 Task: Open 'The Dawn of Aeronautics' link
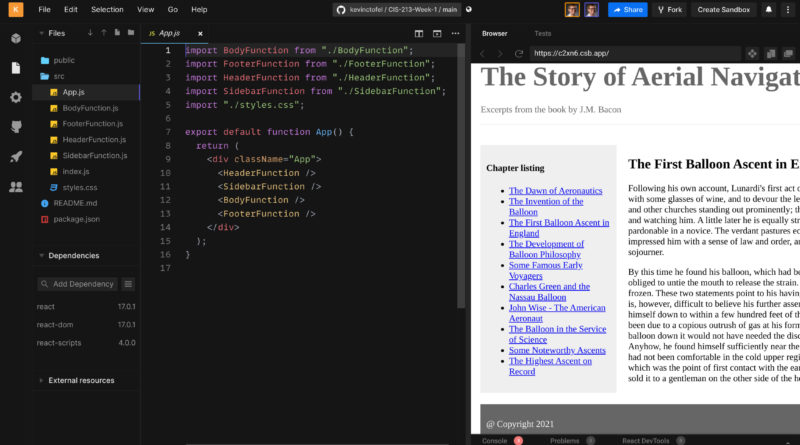click(555, 191)
